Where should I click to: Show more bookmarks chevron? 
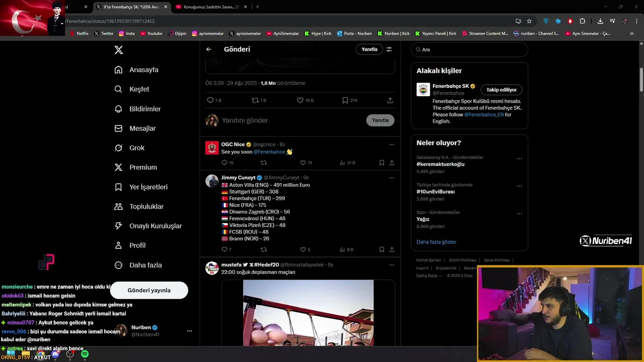(632, 34)
